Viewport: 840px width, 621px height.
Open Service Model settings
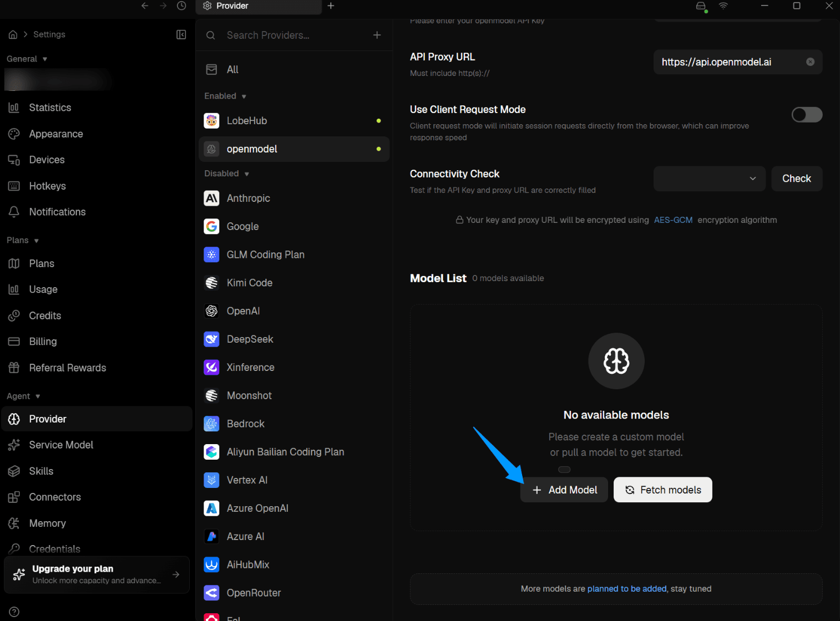point(97,445)
